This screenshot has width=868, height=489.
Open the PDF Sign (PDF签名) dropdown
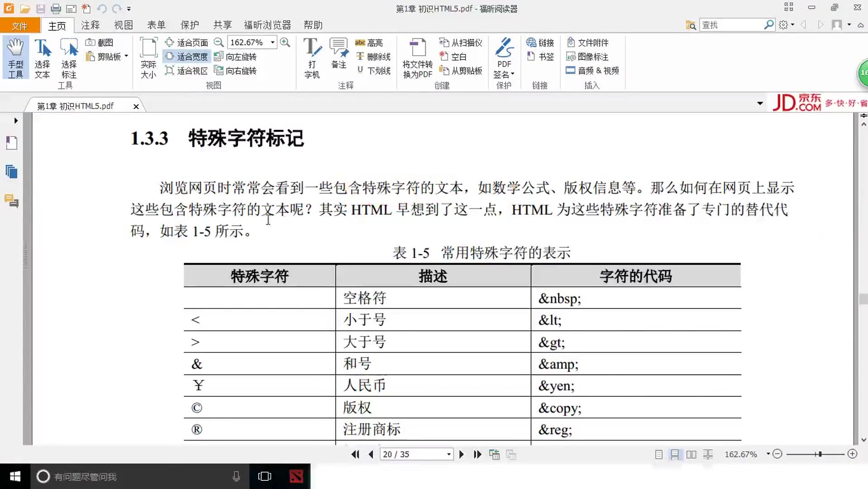pos(504,58)
